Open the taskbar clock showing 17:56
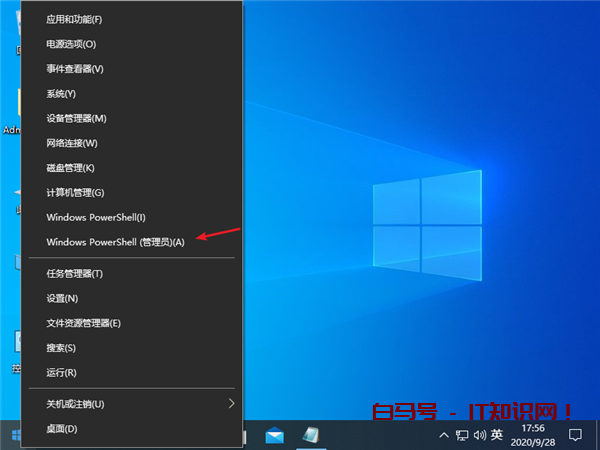The width and height of the screenshot is (600, 450). (x=533, y=436)
